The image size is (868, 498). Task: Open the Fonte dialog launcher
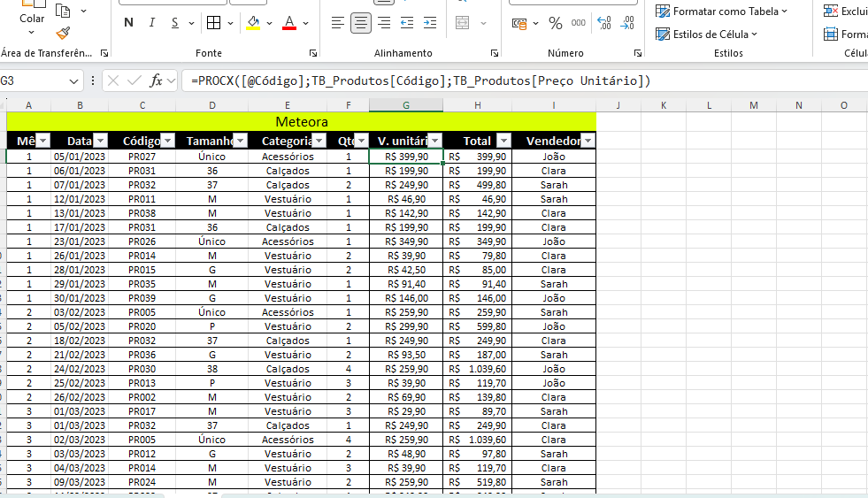313,53
